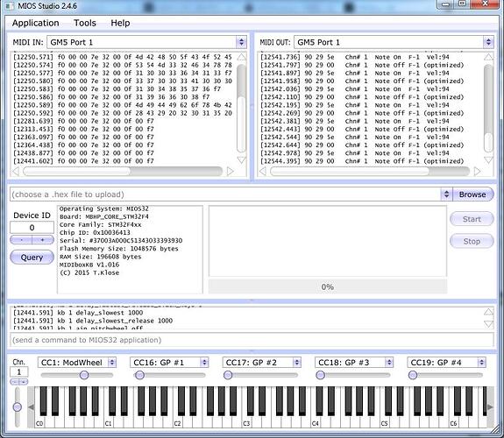The width and height of the screenshot is (504, 438).
Task: Open the Help menu
Action: tap(120, 23)
